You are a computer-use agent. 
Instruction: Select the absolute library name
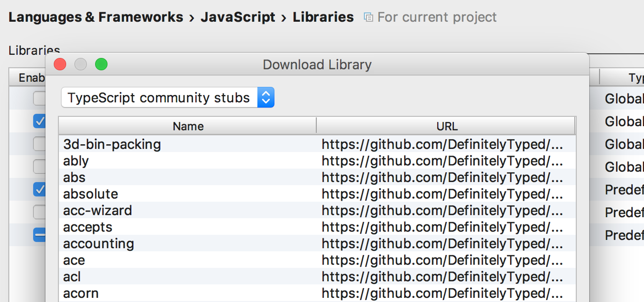point(90,194)
